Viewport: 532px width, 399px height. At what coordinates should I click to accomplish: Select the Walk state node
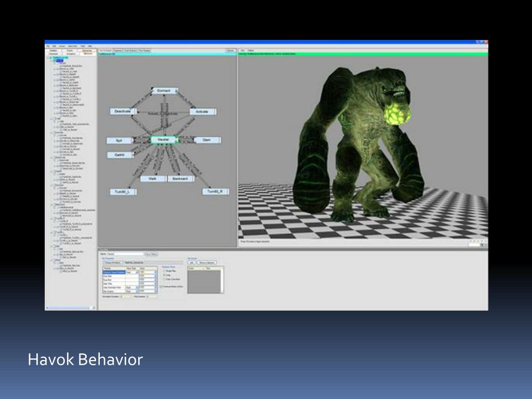[x=153, y=179]
